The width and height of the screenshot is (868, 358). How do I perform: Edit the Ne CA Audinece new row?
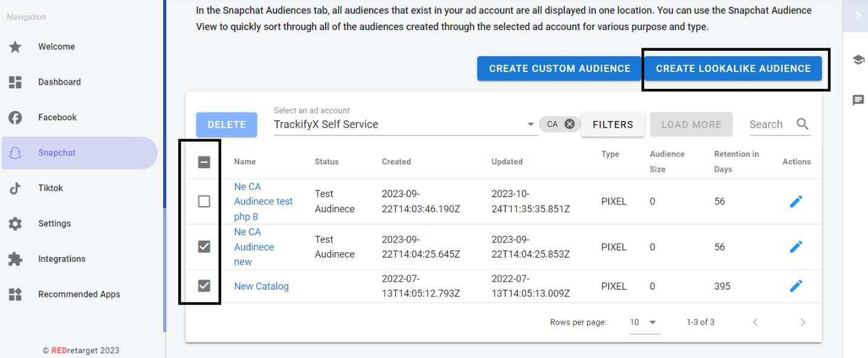point(796,247)
